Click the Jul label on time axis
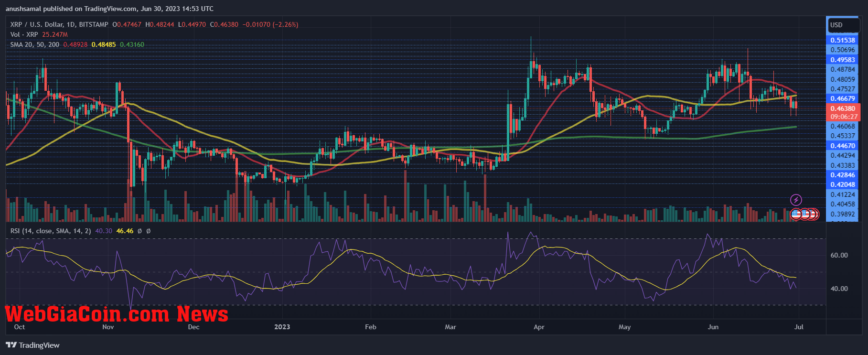This screenshot has width=868, height=355. pyautogui.click(x=799, y=327)
